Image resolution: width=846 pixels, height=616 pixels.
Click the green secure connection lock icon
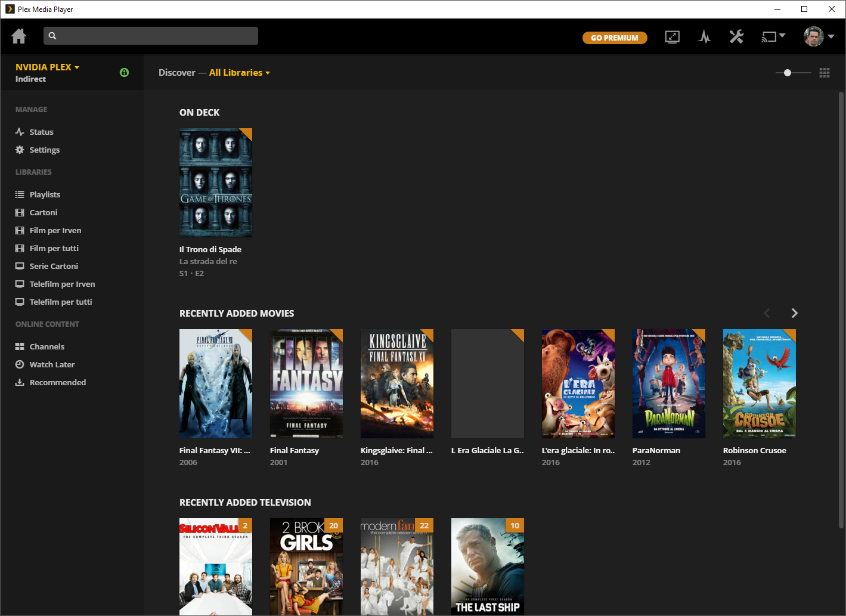pyautogui.click(x=124, y=72)
